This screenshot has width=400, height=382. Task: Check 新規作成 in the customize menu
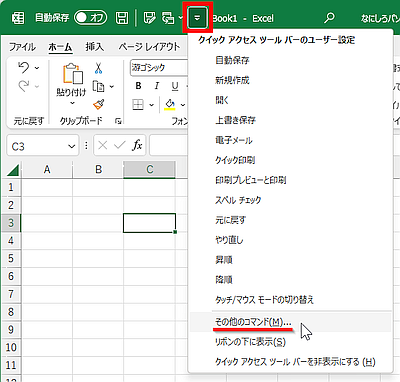point(290,80)
